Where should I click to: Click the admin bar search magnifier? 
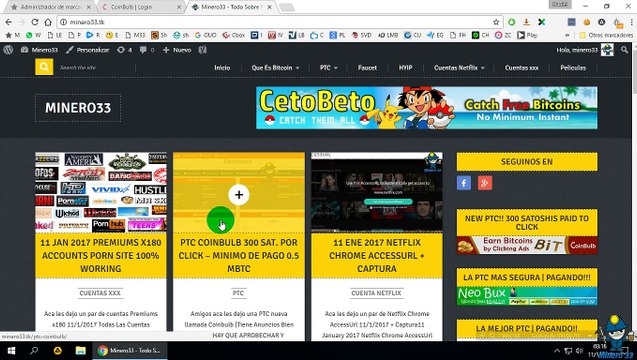(624, 50)
